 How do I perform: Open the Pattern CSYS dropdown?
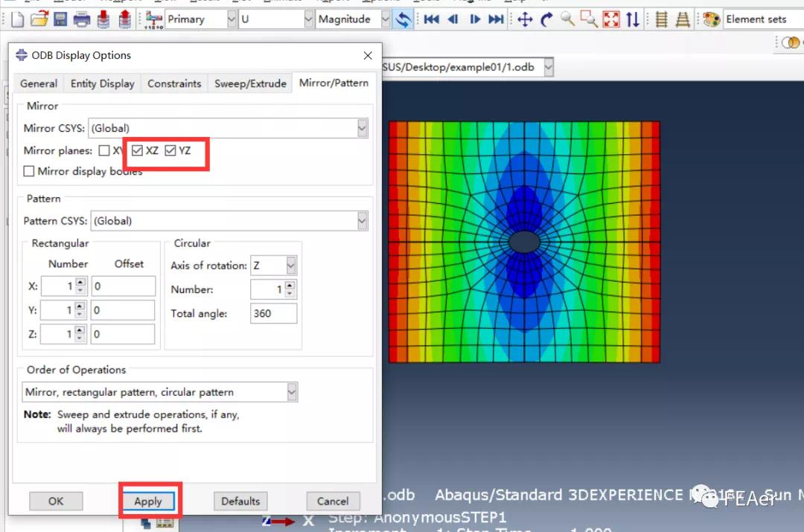pyautogui.click(x=362, y=221)
